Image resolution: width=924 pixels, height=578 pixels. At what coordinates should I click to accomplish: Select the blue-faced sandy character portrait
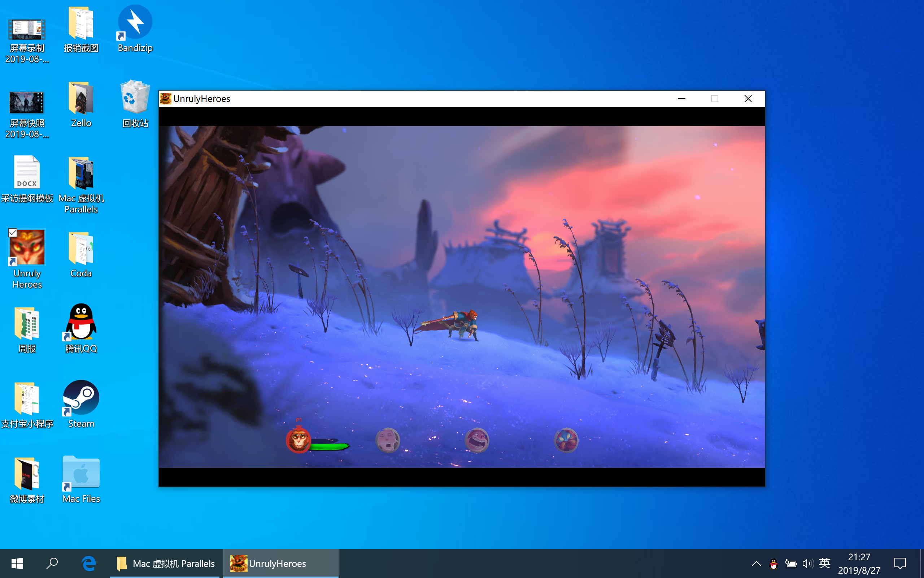point(566,440)
